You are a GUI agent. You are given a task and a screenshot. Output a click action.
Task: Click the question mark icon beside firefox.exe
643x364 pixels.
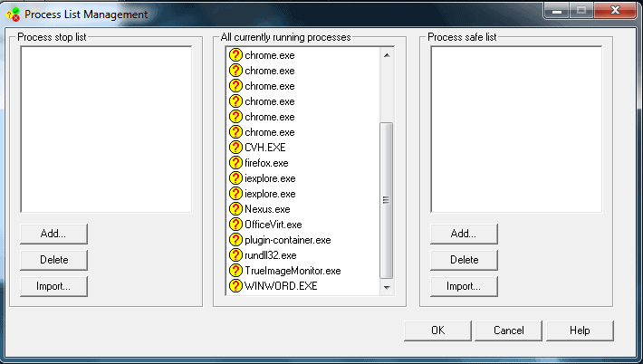[235, 163]
